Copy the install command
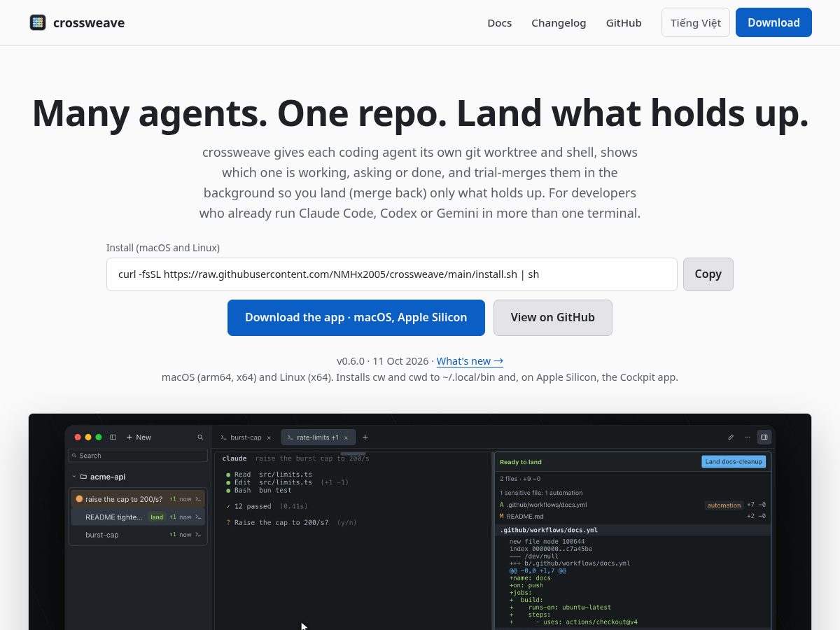The height and width of the screenshot is (630, 840). (x=708, y=274)
